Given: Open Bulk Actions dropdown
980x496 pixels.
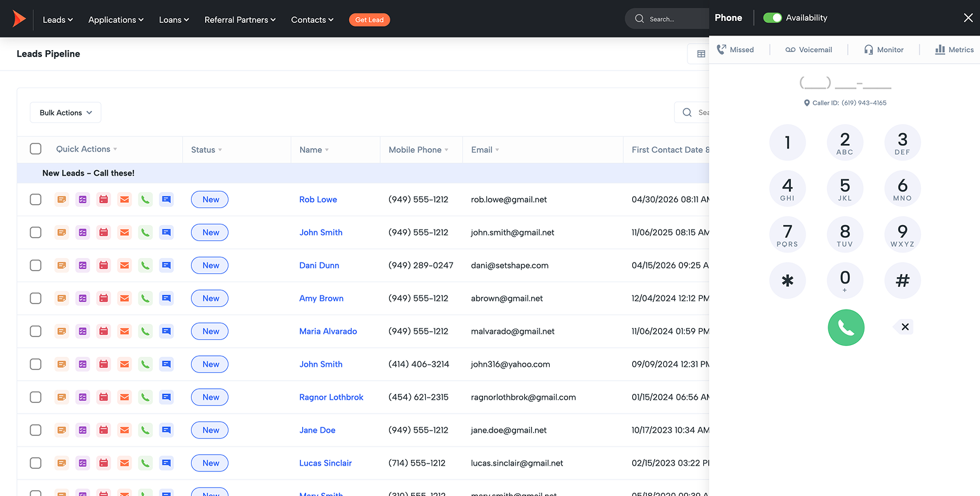Looking at the screenshot, I should point(65,112).
